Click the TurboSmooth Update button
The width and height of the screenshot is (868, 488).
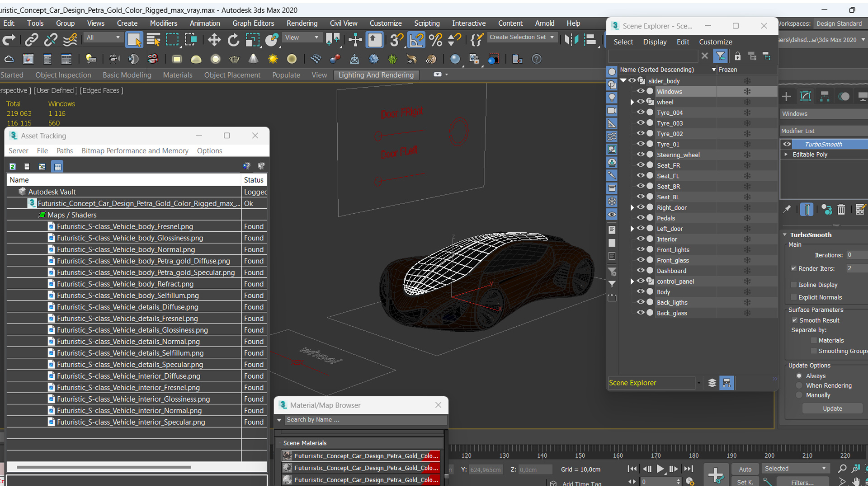click(x=832, y=408)
